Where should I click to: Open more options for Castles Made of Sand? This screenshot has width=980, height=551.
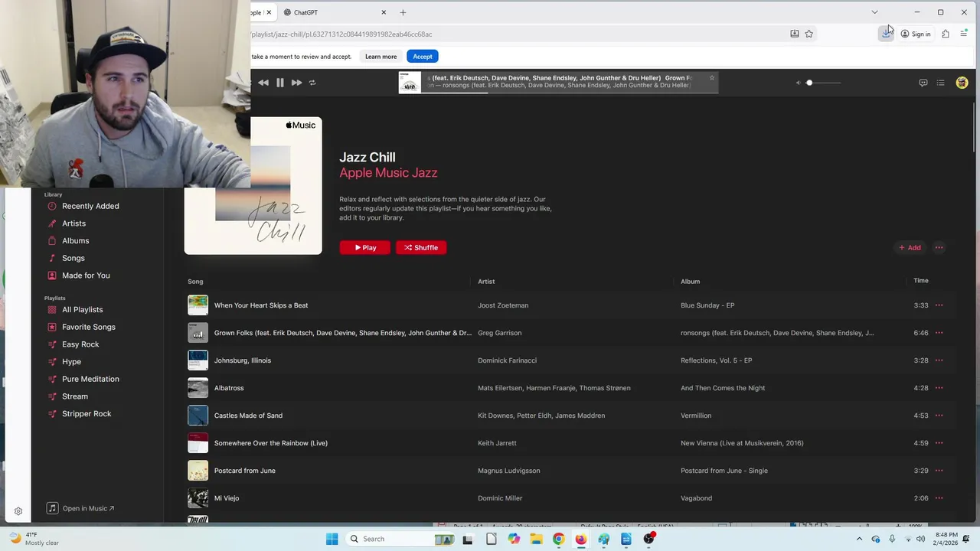pos(939,416)
